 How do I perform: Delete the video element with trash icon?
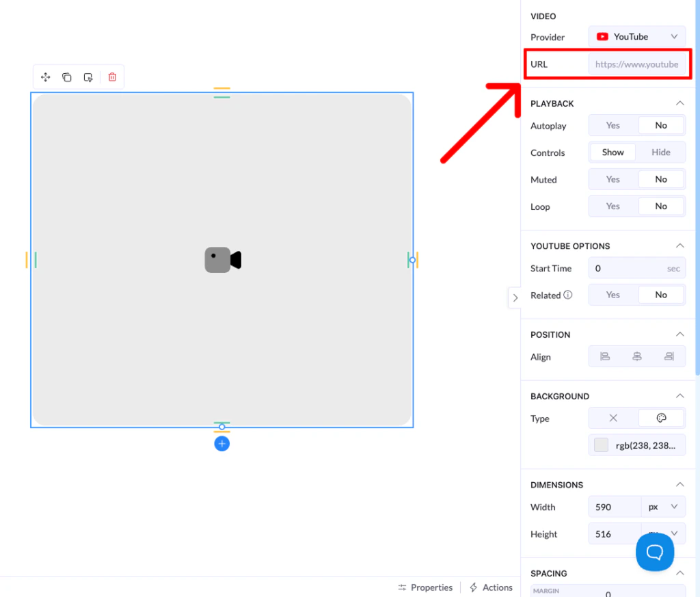pyautogui.click(x=112, y=77)
